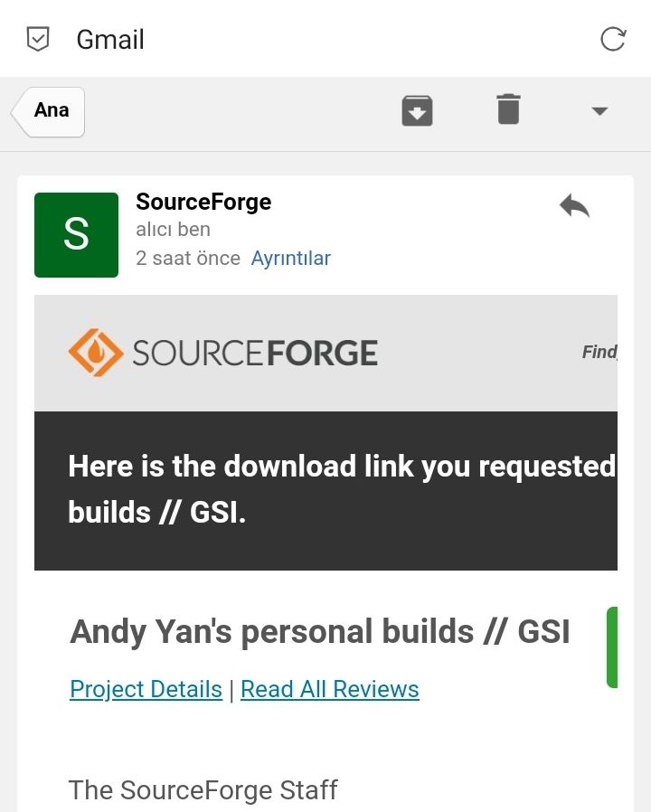The width and height of the screenshot is (651, 812).
Task: Tap the alıcı ben recipient line
Action: 173,230
